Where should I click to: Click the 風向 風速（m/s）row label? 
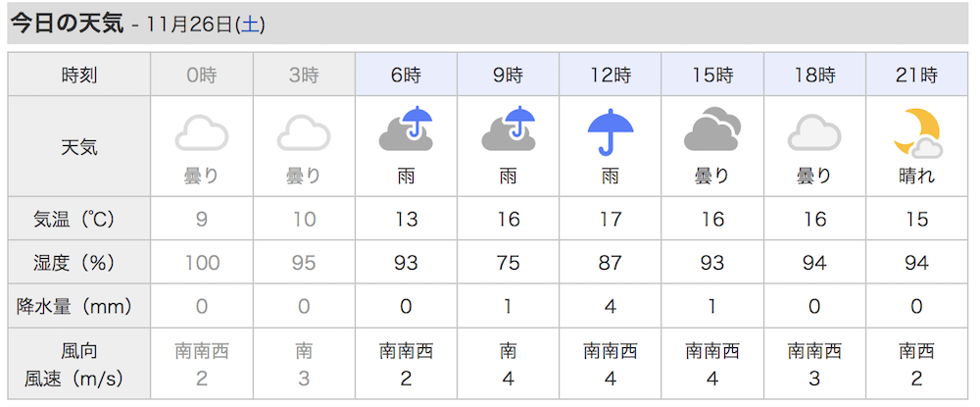click(79, 364)
